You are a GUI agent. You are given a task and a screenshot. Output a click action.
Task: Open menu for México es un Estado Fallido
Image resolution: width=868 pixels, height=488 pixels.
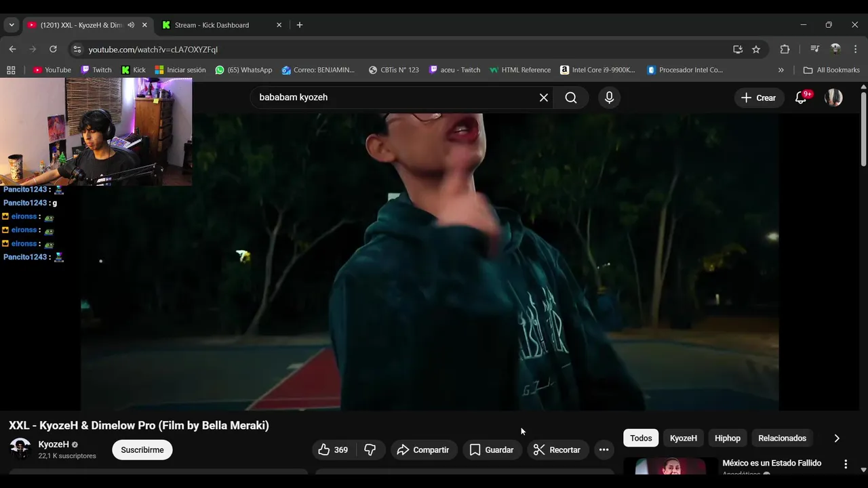[846, 464]
